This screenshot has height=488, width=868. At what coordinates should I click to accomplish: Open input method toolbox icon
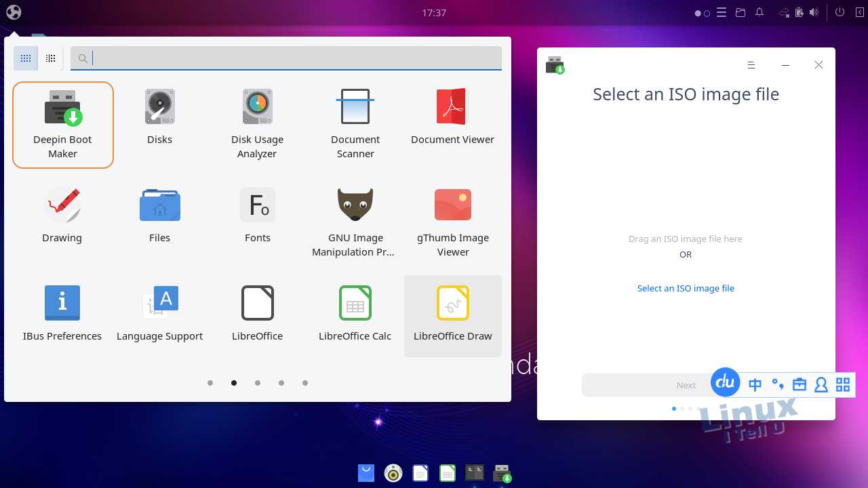[800, 385]
